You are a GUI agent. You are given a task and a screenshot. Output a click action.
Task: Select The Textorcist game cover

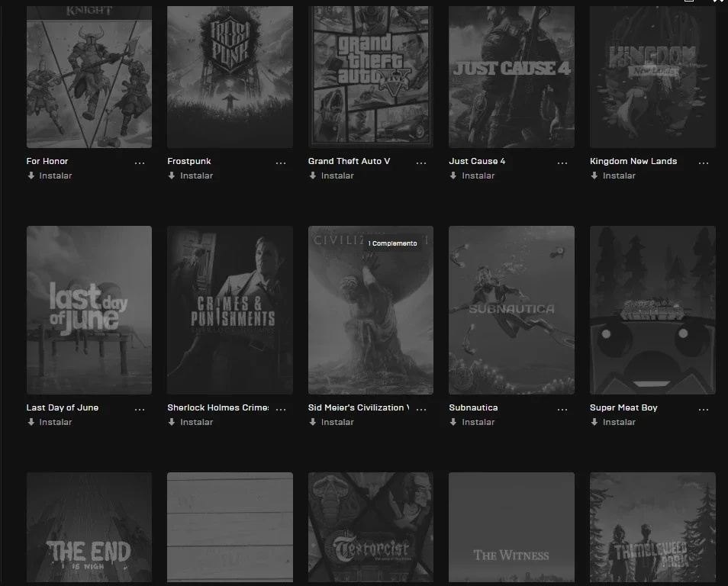pyautogui.click(x=371, y=527)
